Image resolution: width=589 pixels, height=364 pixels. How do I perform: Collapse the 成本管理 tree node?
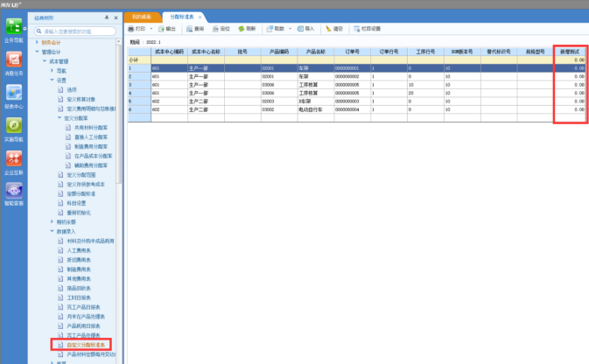[45, 61]
